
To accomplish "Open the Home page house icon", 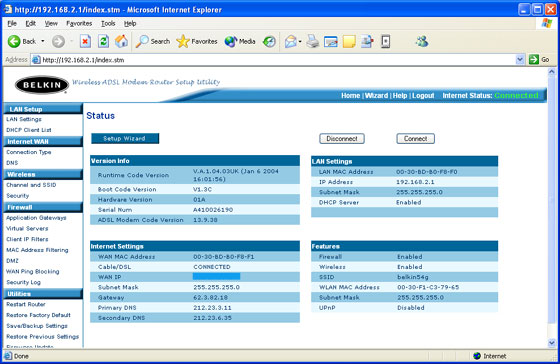I will [121, 41].
